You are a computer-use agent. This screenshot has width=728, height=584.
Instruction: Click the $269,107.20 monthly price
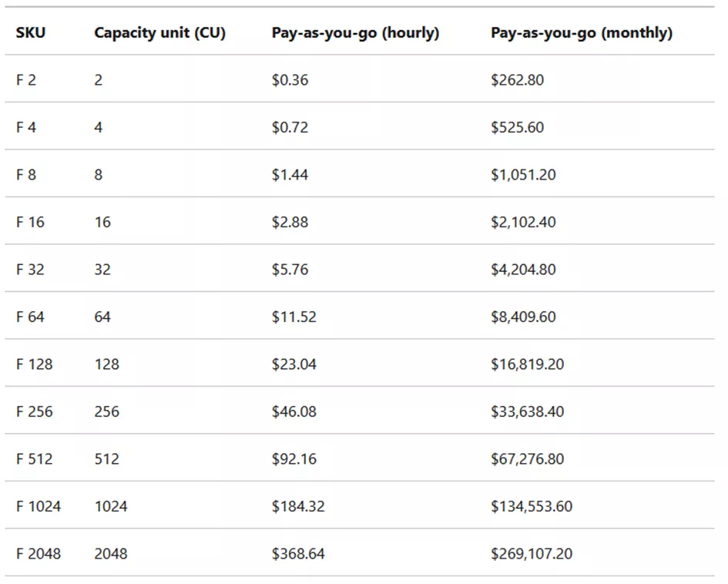pyautogui.click(x=532, y=554)
